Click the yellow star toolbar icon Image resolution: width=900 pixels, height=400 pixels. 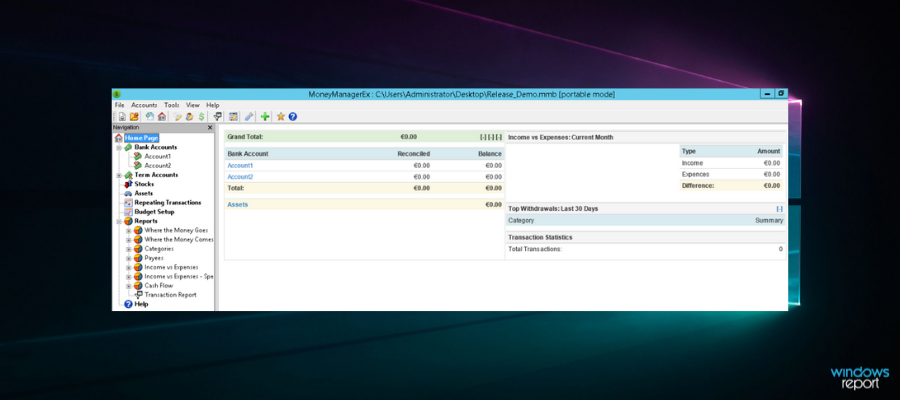[281, 116]
